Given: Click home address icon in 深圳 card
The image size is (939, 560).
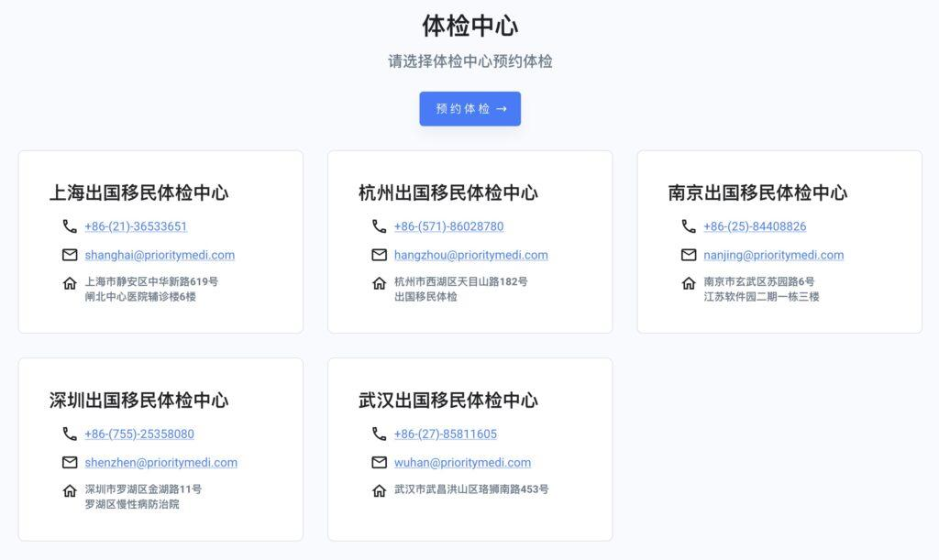Looking at the screenshot, I should pyautogui.click(x=70, y=490).
